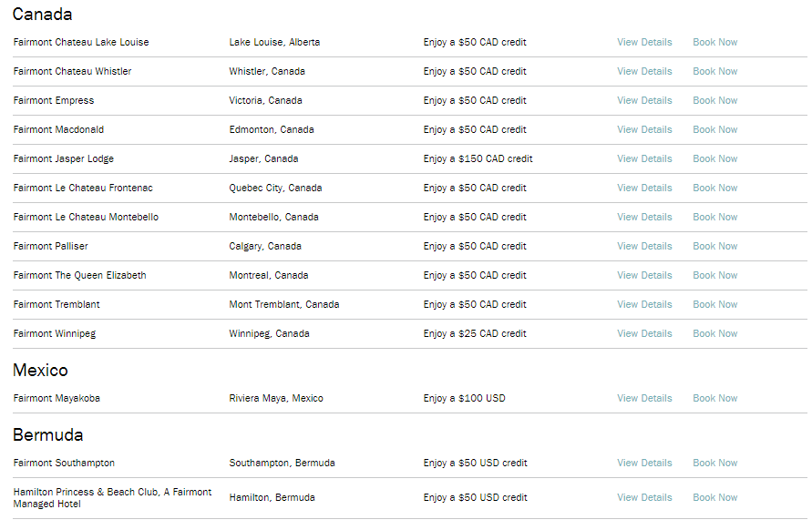View Details for Hamilton Princess in Hamilton
This screenshot has width=812, height=530.
click(x=644, y=497)
